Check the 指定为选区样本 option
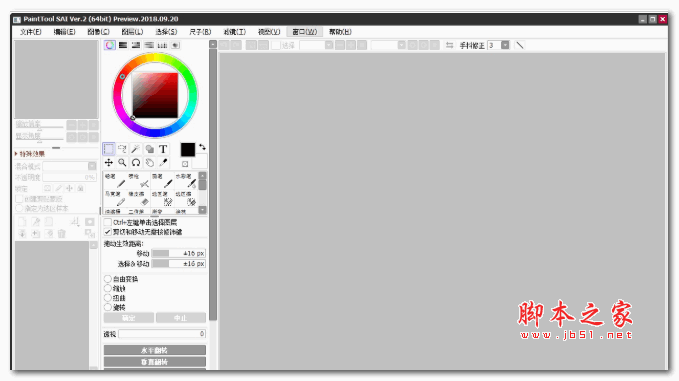 click(19, 208)
